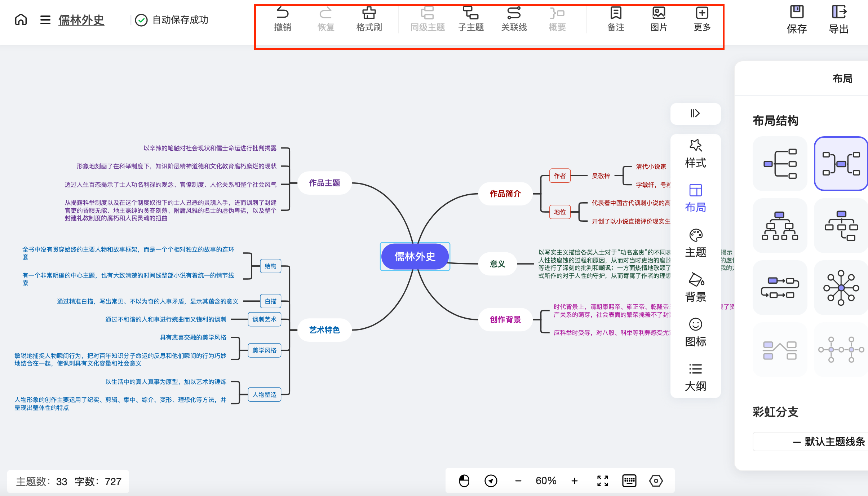Screen dimensions: 868x496
Task: Open the Icons (图标) tab
Action: [x=695, y=333]
